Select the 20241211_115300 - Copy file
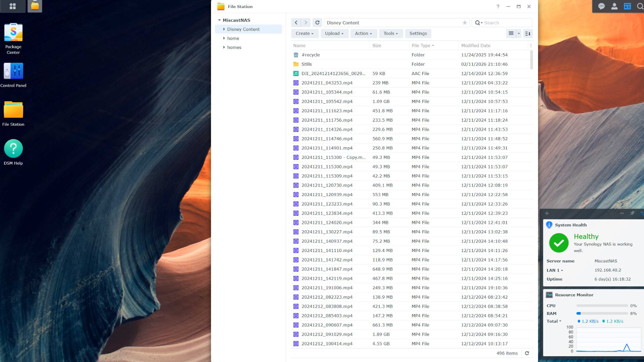Screen dimensions: 644x362 pos(412,158)
